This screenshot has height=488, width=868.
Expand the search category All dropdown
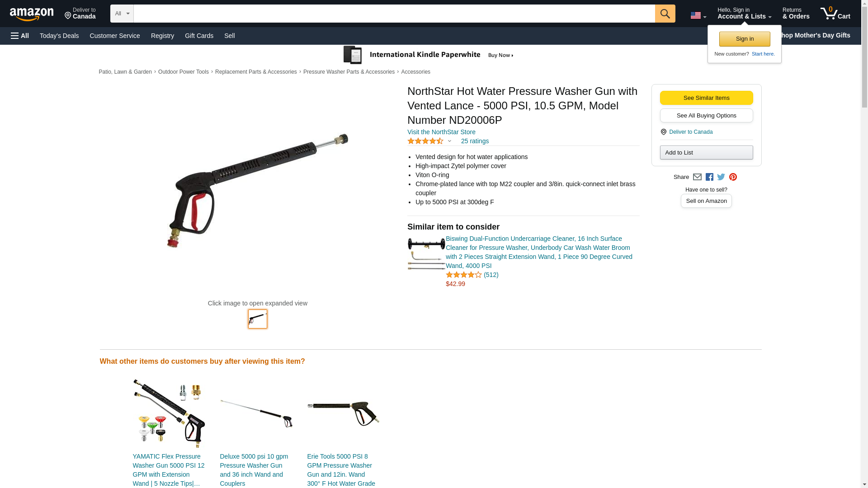(122, 14)
